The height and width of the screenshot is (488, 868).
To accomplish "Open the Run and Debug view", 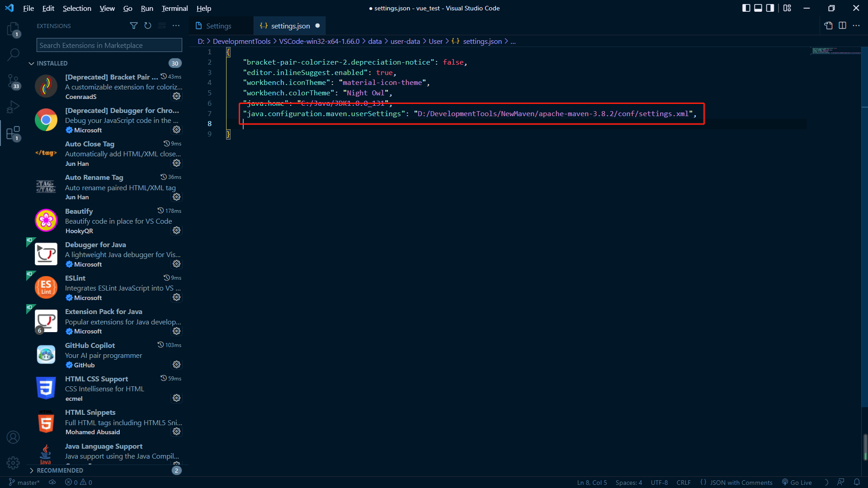I will pos(13,107).
